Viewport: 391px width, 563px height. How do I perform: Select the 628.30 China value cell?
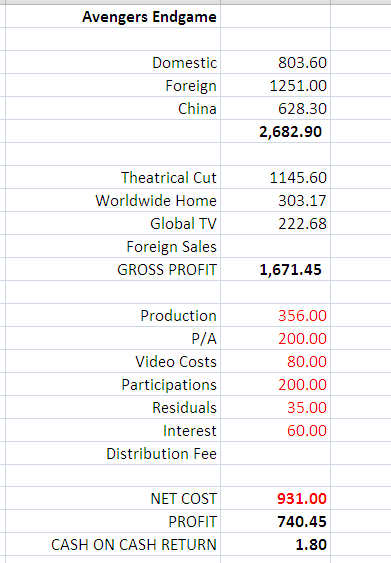[x=275, y=108]
